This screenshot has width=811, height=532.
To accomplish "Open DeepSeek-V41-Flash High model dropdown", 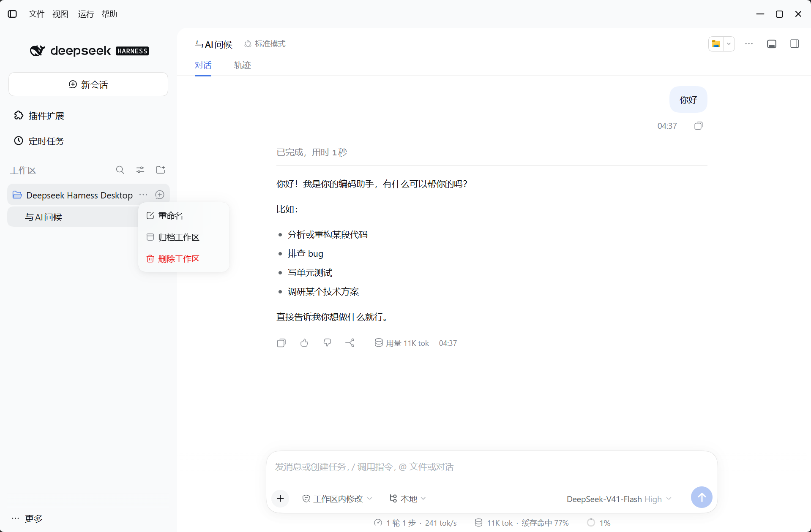I will click(x=619, y=499).
